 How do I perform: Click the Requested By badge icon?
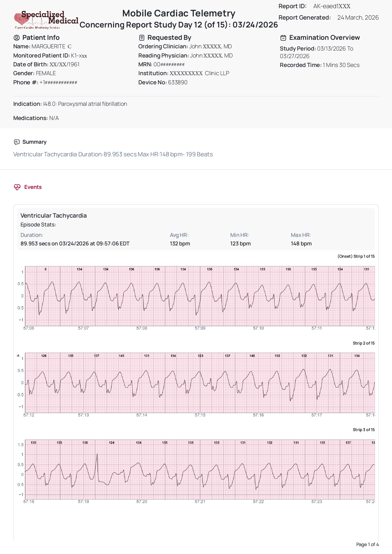coord(142,38)
